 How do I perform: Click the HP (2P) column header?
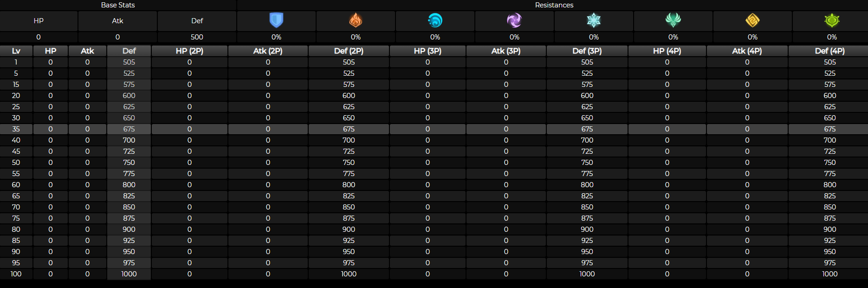189,51
